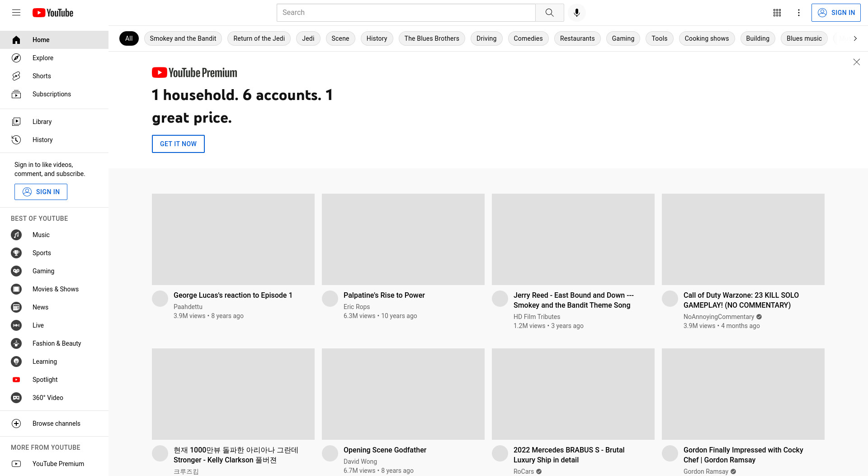Select the Tools filter chip
The width and height of the screenshot is (868, 476).
pos(660,38)
